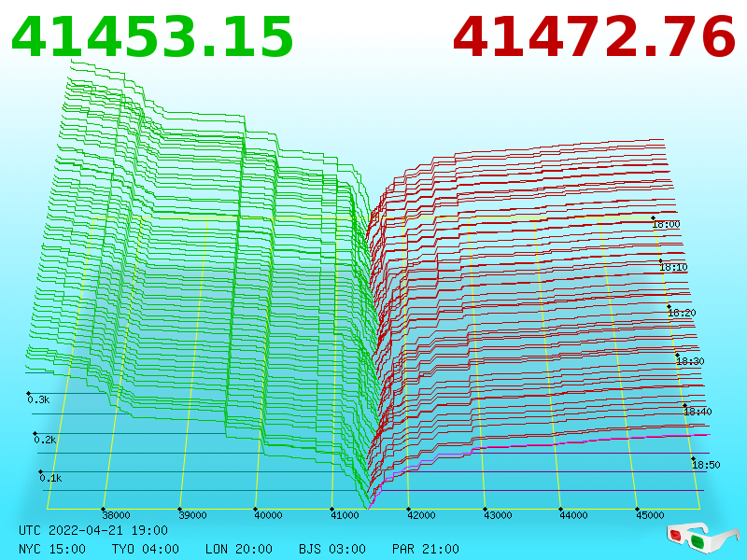Click the 41000 price axis label
Viewport: 747px width, 560px height.
pos(345,515)
